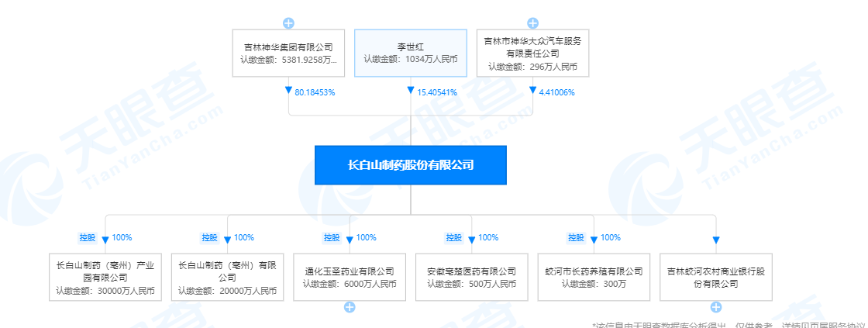Open 吉林蛟河农村商业银行股份有限公司 card
Screen dimensions: 868x328
[715, 278]
